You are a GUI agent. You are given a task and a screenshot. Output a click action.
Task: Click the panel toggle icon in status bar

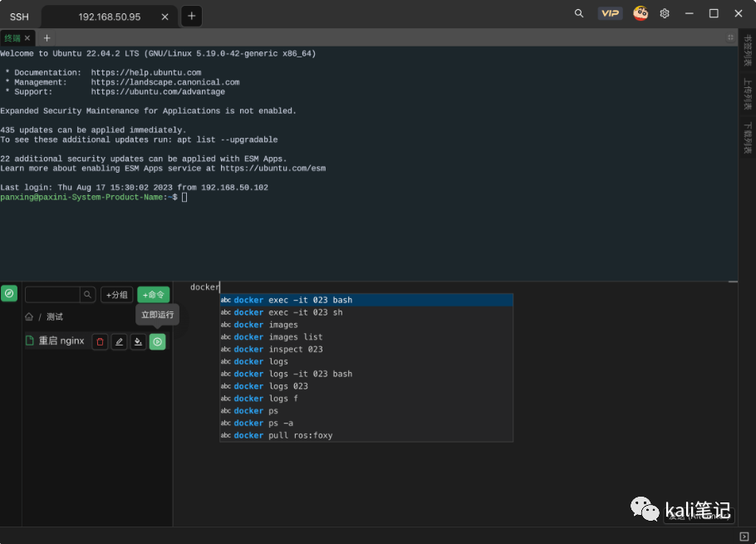(744, 537)
